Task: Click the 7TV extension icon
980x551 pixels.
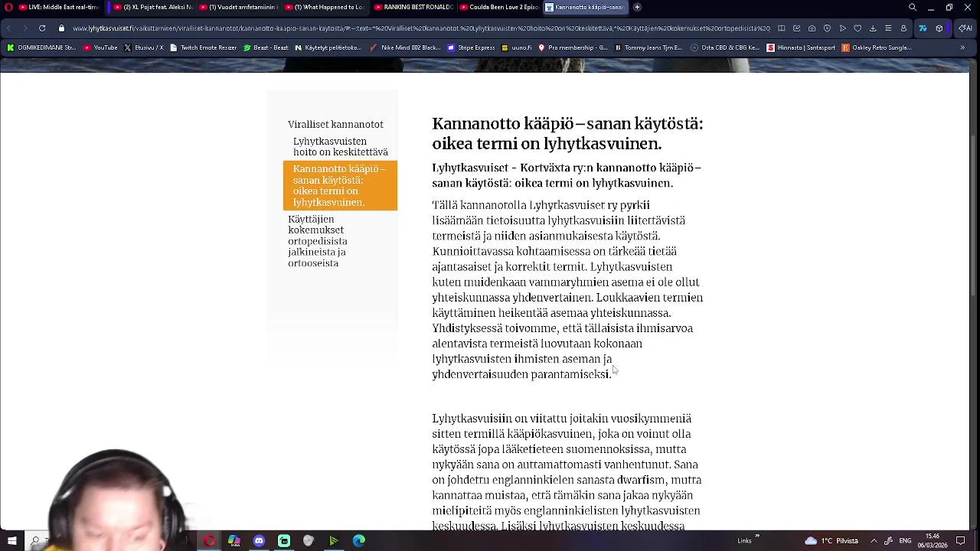Action: [x=923, y=28]
